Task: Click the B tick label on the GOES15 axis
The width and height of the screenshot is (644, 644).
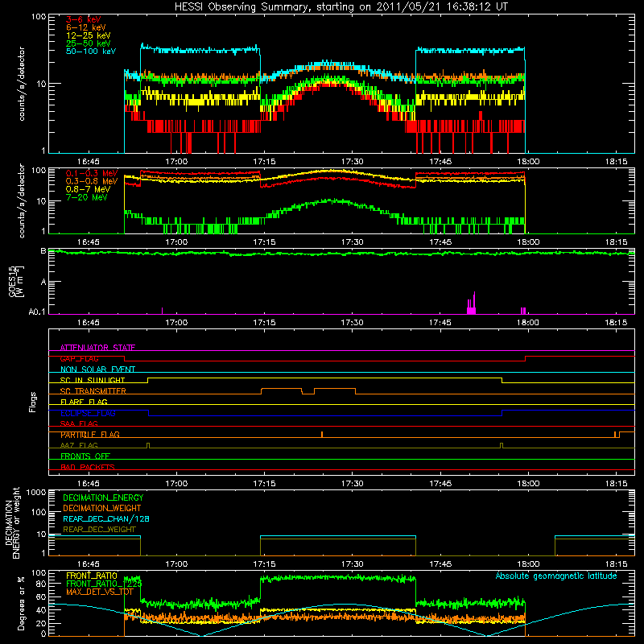Action: [43, 250]
